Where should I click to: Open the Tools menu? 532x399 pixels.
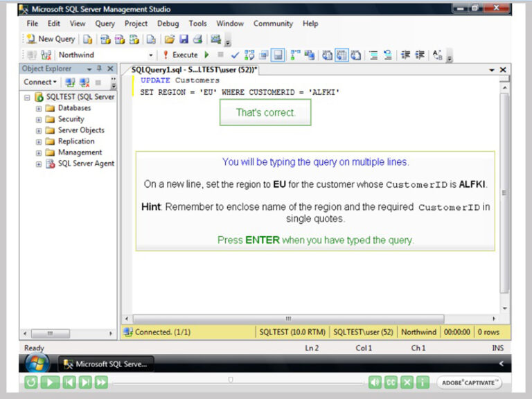(x=198, y=24)
